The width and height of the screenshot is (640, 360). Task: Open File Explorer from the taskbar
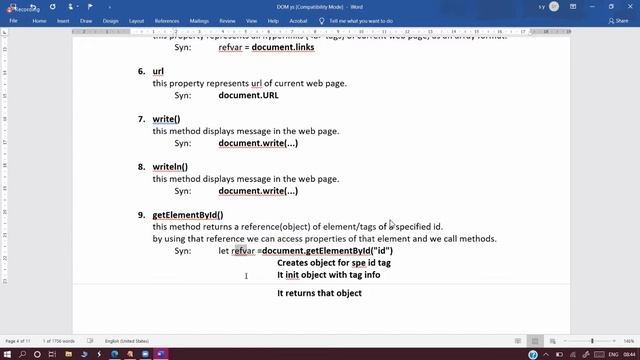pos(69,354)
